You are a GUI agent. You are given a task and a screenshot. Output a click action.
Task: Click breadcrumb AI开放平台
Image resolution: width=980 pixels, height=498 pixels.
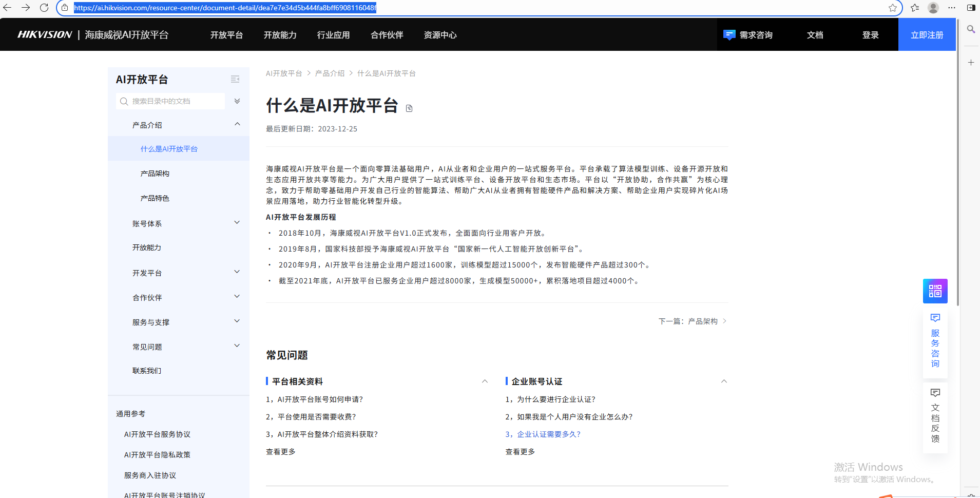[x=284, y=73]
